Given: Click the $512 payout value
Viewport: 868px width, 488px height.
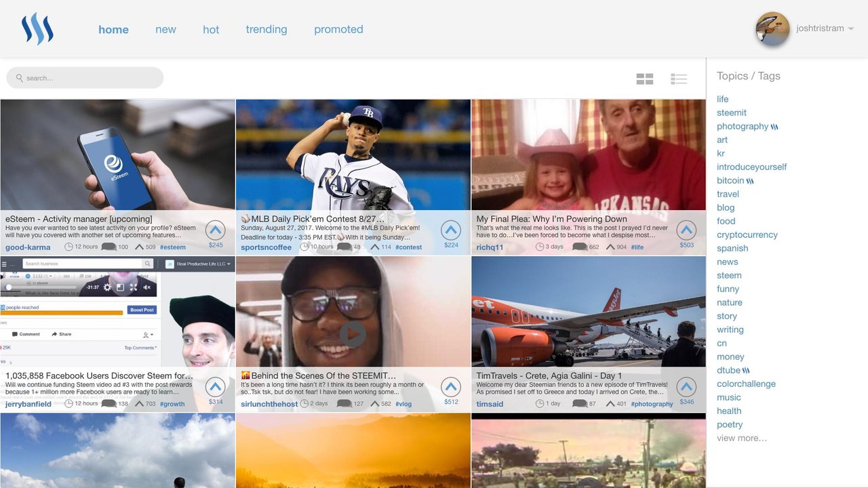Looking at the screenshot, I should 451,402.
